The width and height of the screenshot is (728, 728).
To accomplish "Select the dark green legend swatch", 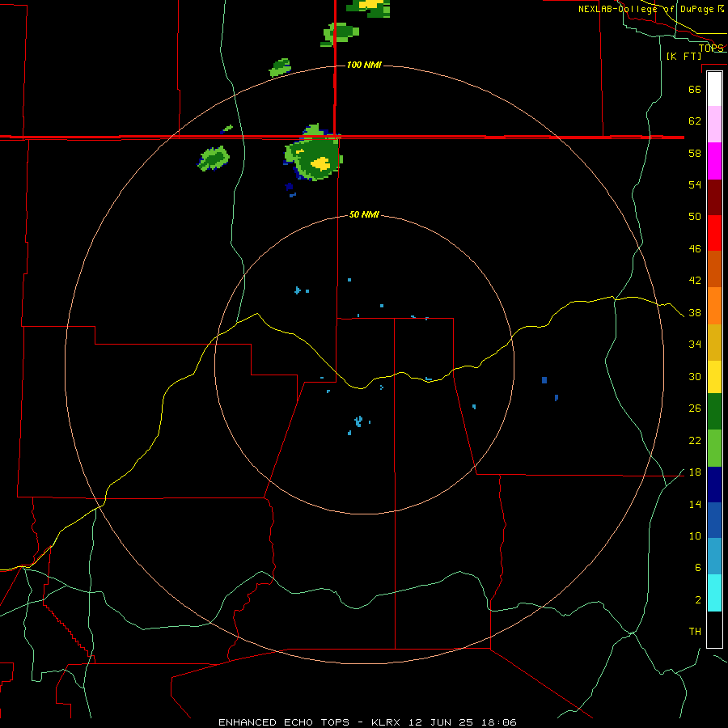I will pos(714,412).
